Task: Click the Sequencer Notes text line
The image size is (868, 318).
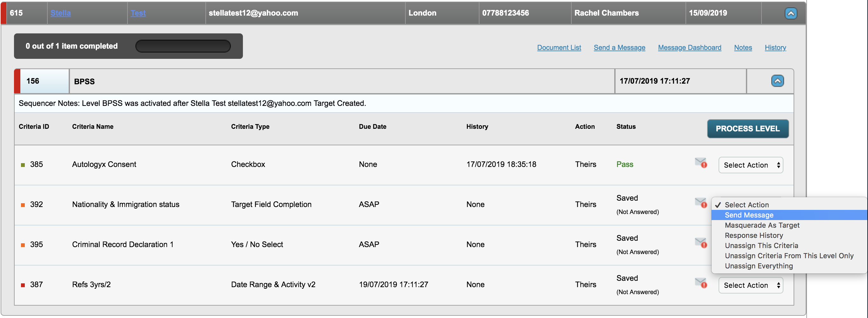Action: [x=192, y=103]
